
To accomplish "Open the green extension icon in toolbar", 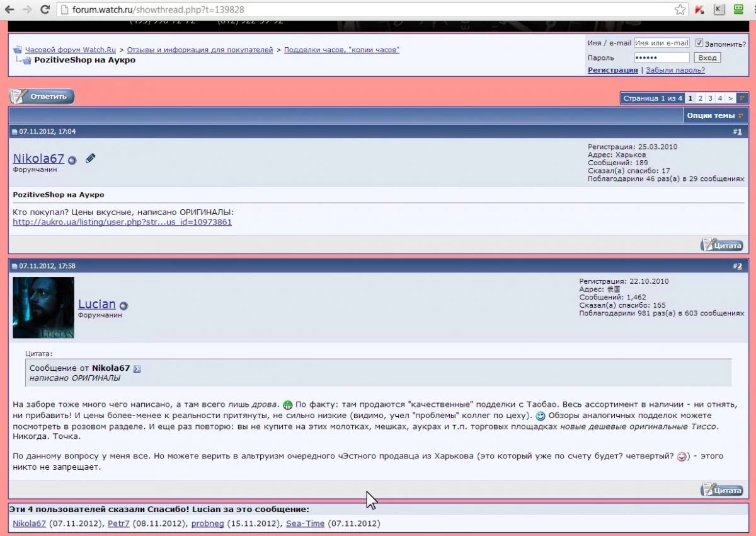I will click(740, 9).
